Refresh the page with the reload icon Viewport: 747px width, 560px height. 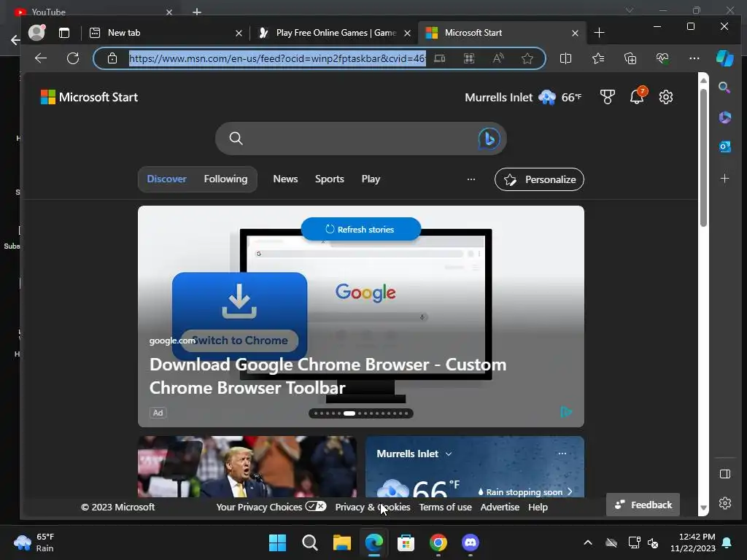(x=73, y=58)
